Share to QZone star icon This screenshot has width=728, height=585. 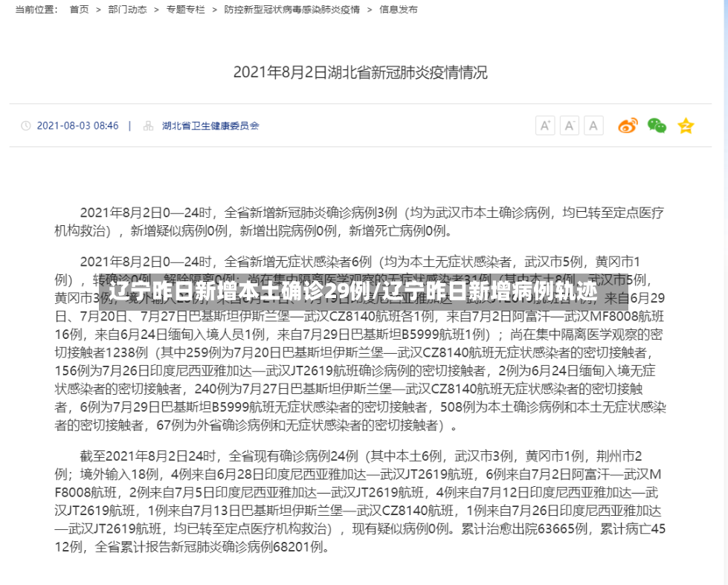point(686,126)
